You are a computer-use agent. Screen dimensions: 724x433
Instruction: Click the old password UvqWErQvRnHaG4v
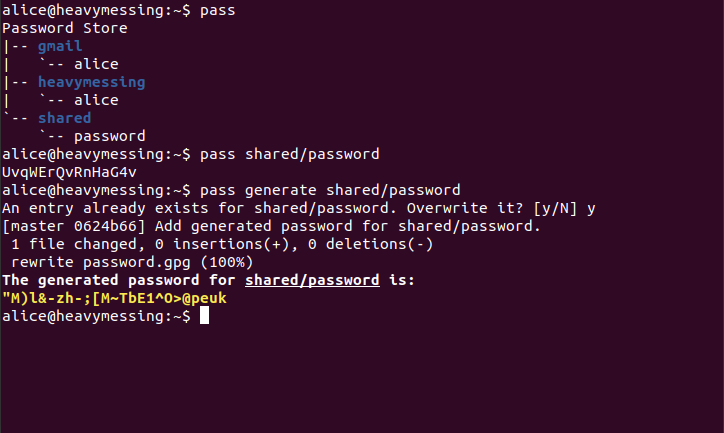69,172
